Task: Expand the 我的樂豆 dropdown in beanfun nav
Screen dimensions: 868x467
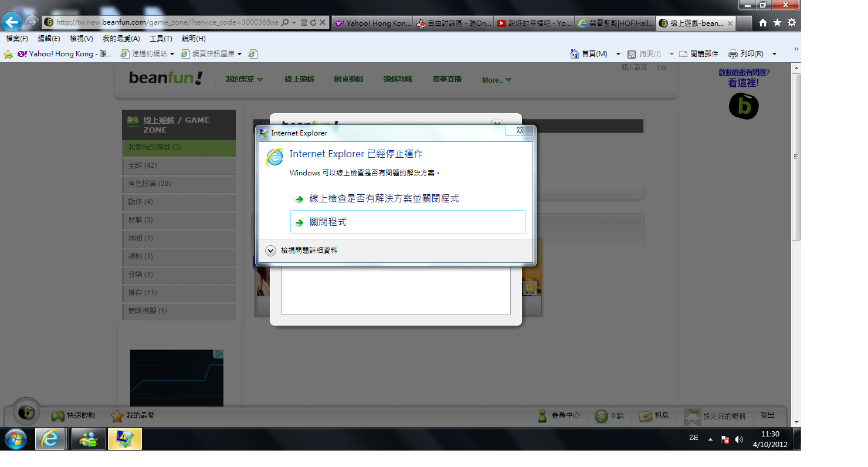Action: point(260,80)
